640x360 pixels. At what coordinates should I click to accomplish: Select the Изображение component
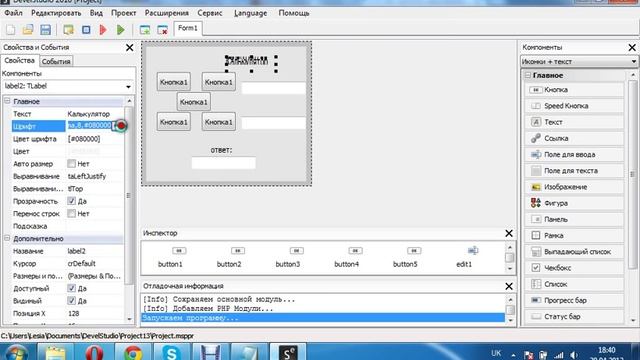click(574, 187)
